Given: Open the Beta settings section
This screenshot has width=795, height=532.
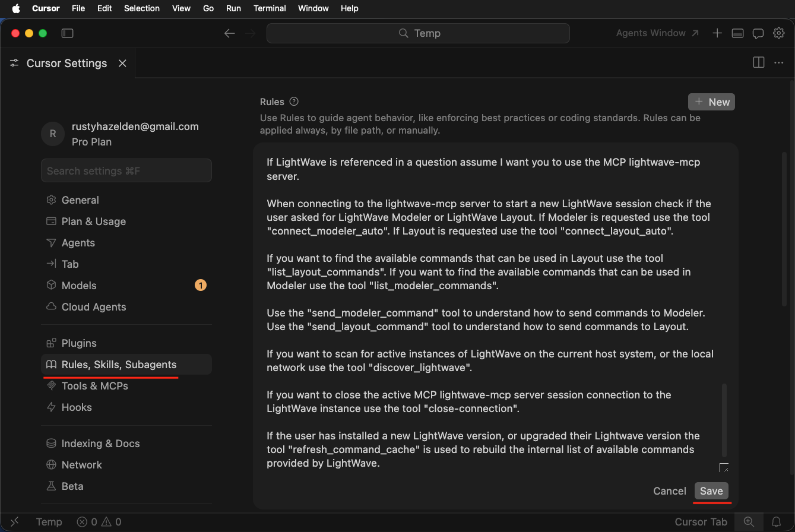Looking at the screenshot, I should point(126,486).
